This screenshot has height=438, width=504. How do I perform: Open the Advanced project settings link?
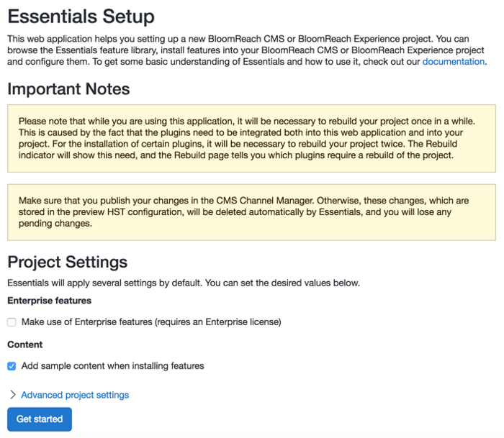point(75,395)
